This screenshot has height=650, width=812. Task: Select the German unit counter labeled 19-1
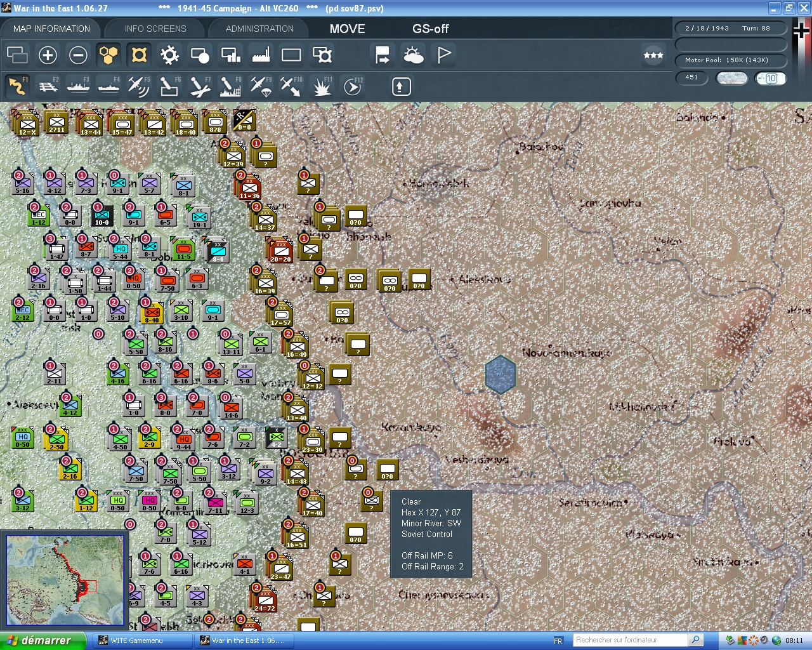pos(199,217)
